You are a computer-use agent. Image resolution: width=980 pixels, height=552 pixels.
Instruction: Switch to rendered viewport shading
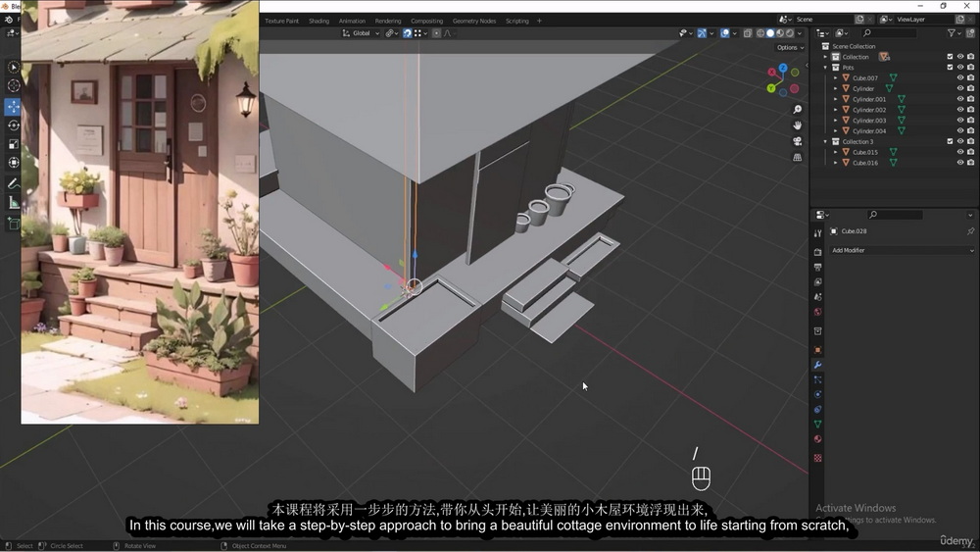790,33
